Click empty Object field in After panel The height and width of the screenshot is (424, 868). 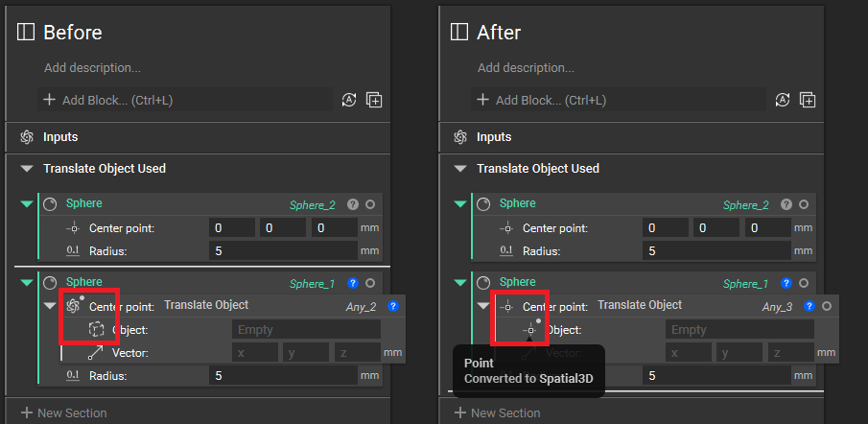click(739, 329)
